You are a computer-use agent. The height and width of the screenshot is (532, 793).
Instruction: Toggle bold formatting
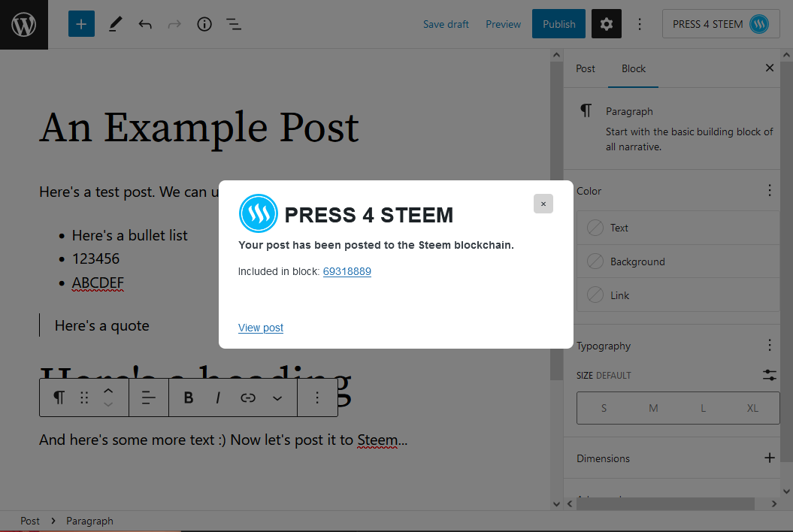(x=189, y=398)
